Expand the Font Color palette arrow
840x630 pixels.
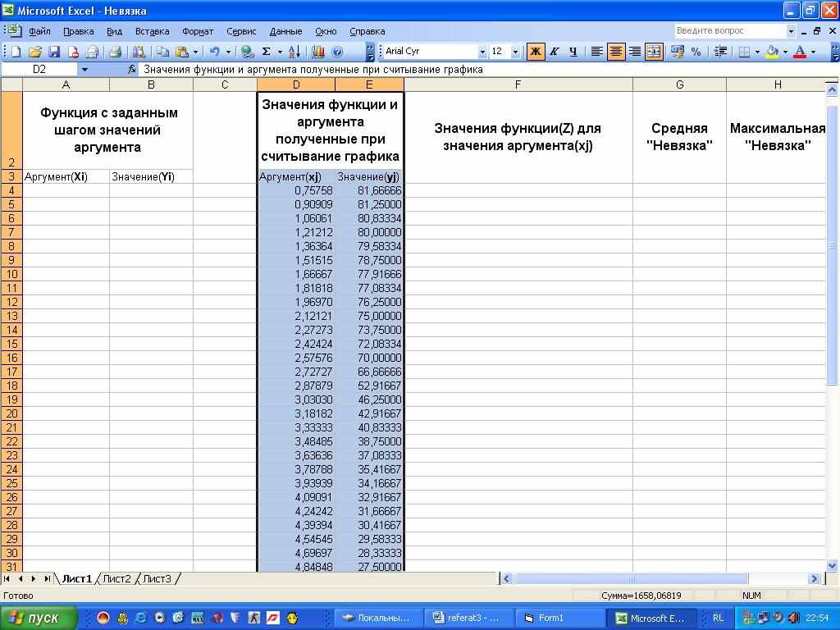pyautogui.click(x=813, y=52)
